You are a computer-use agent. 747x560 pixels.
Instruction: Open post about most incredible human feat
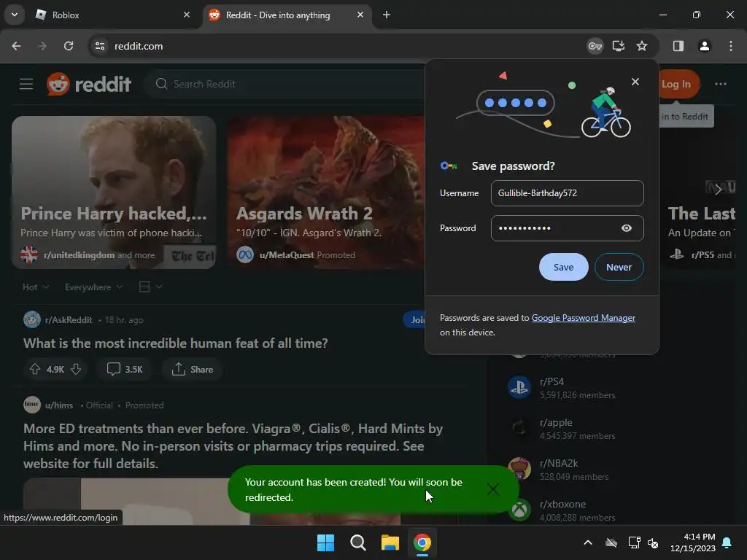[x=175, y=343]
